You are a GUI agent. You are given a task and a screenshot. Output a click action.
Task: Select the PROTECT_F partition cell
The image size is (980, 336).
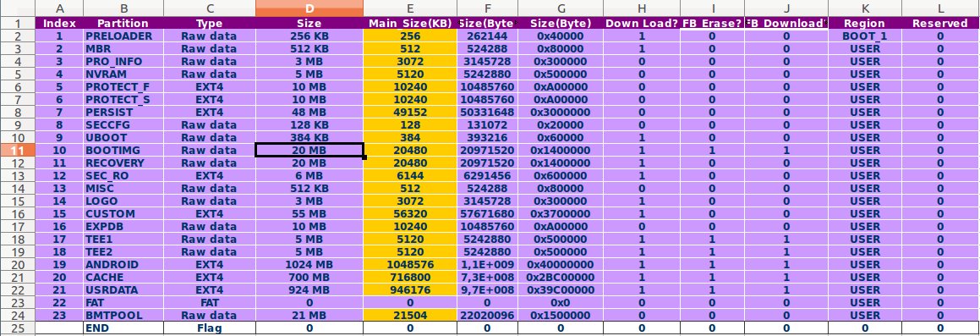[x=123, y=87]
